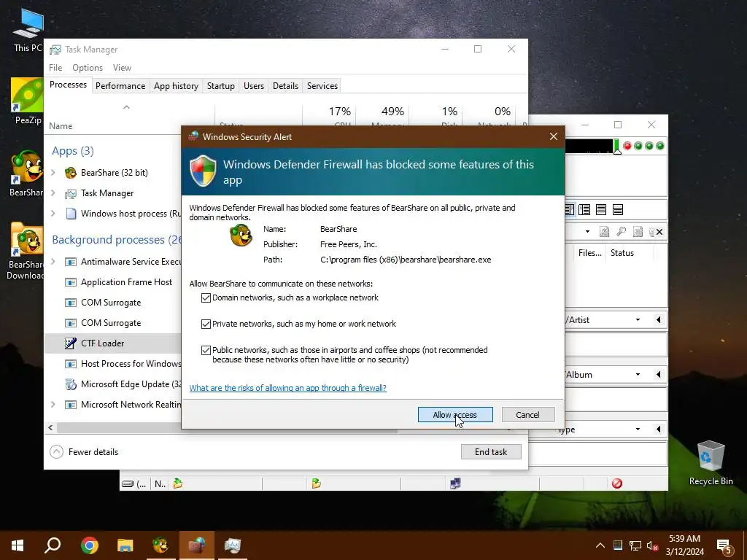
Task: Select Microsoft Edge Update process row
Action: [x=113, y=384]
